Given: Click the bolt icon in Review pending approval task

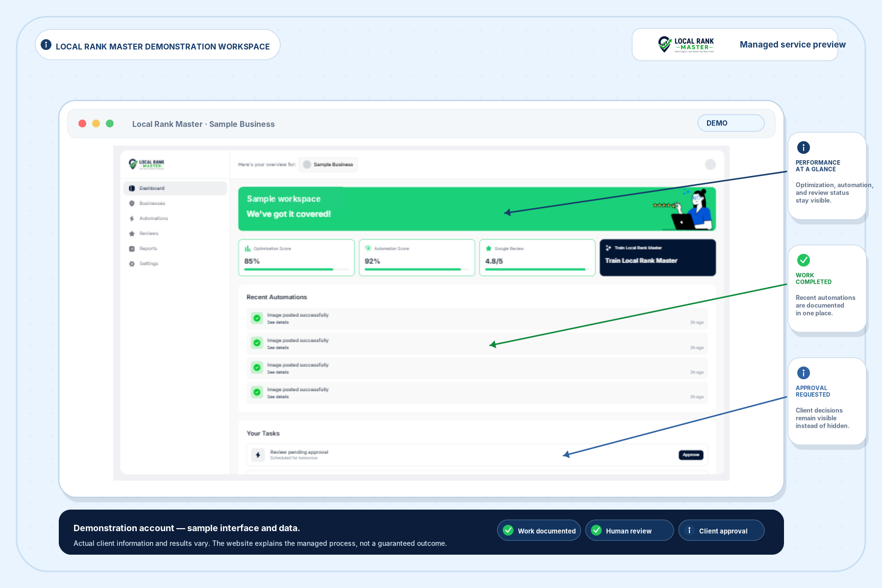Looking at the screenshot, I should point(258,455).
